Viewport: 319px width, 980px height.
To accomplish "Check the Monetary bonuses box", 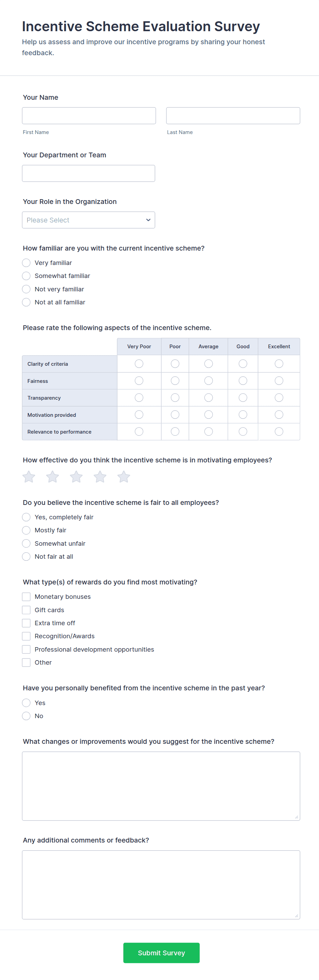I will point(26,596).
